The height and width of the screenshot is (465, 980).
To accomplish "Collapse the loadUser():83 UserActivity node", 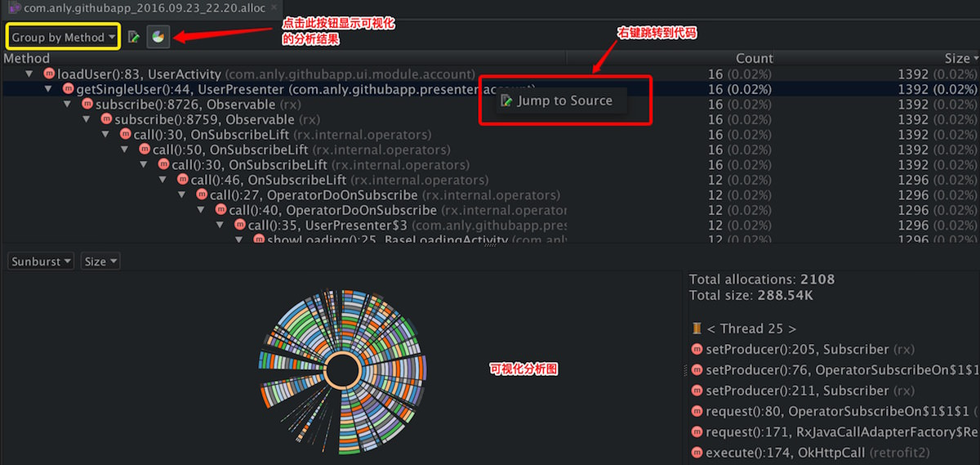I will click(29, 74).
